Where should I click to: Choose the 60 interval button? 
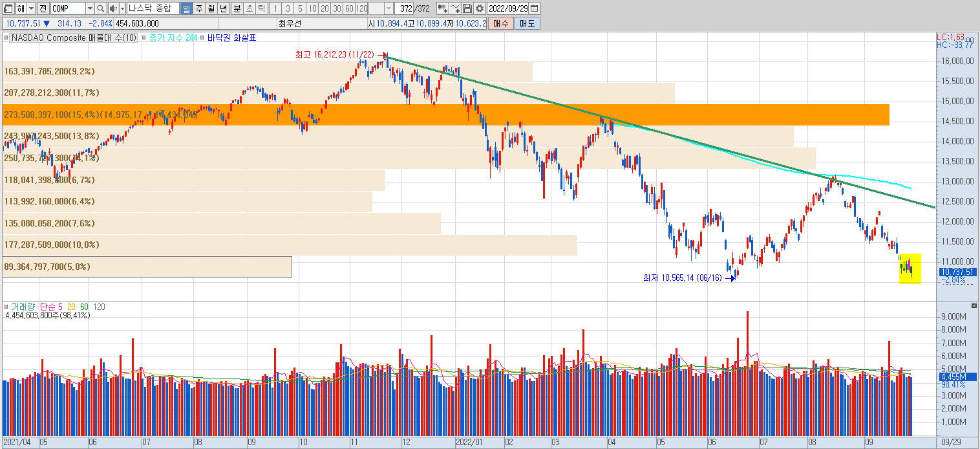point(348,8)
